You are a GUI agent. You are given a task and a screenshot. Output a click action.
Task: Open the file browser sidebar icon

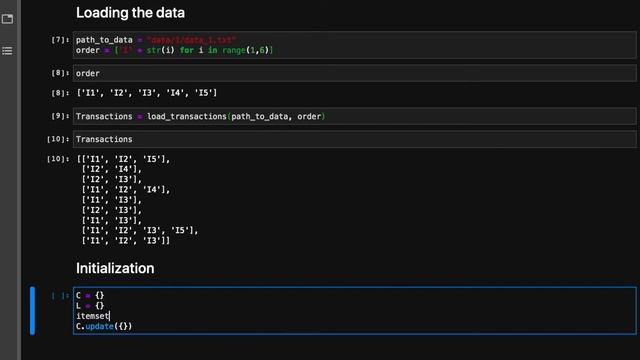[x=7, y=19]
